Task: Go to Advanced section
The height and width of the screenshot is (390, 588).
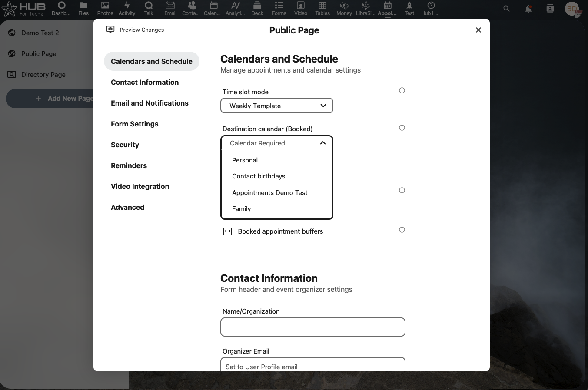Action: 128,207
